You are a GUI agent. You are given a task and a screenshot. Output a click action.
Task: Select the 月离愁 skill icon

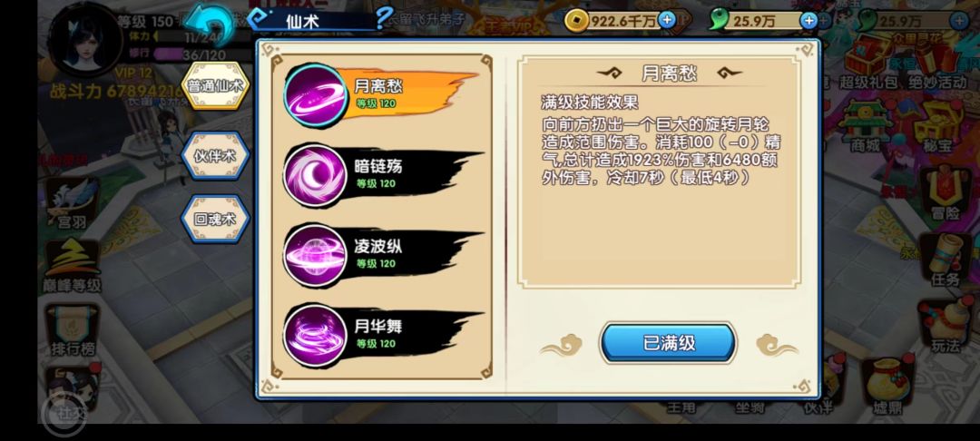(315, 95)
